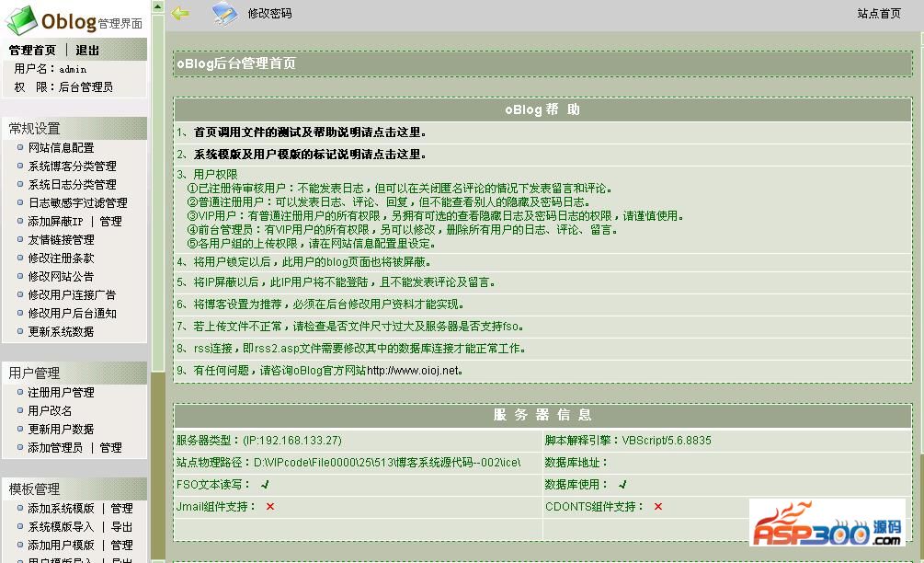Image resolution: width=924 pixels, height=563 pixels.
Task: Open 修改密码 link in top bar
Action: coord(269,14)
